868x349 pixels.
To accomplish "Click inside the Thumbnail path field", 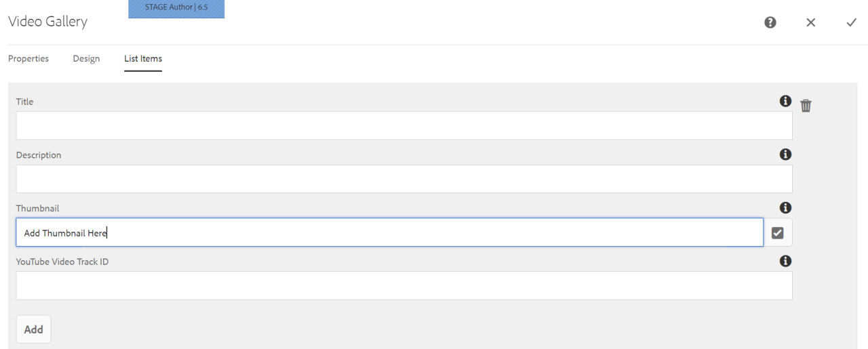I will (x=390, y=232).
